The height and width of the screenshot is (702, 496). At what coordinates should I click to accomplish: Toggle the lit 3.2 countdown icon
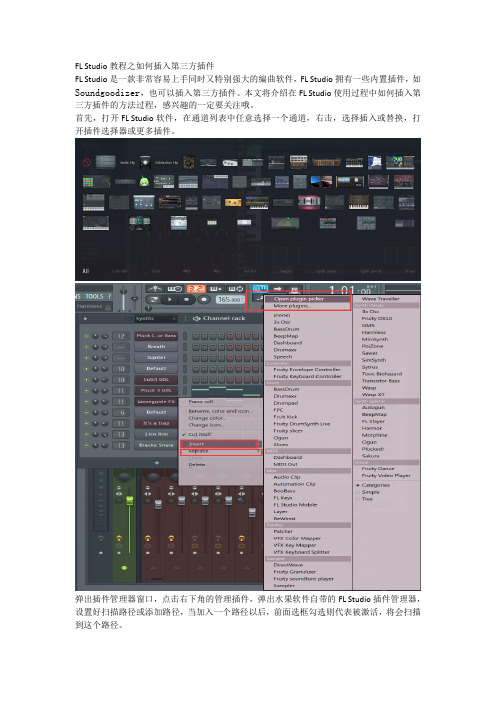coord(196,289)
